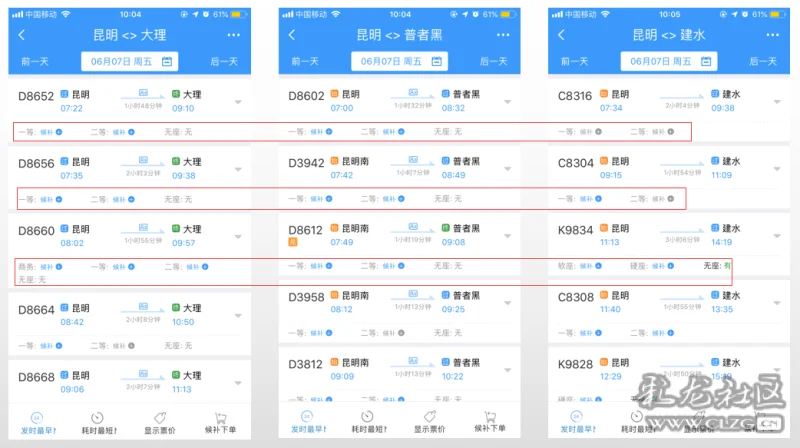Select train number C8308
Screen dimensions: 800x448
[576, 297]
